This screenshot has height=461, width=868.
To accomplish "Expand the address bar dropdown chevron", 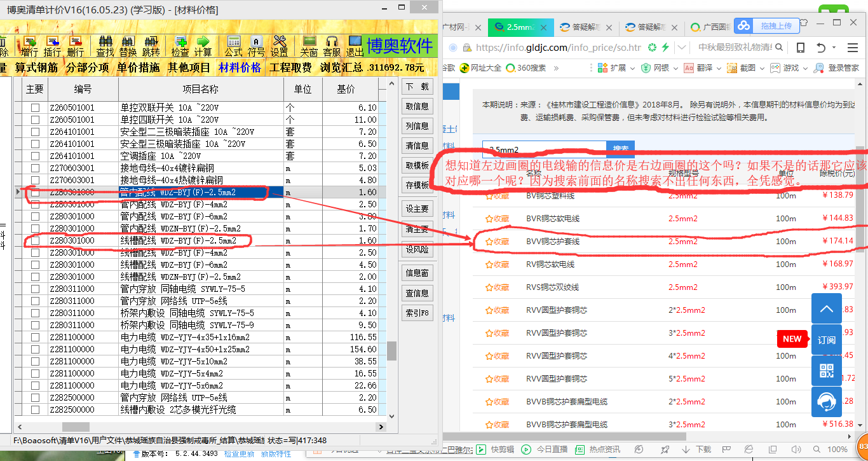I will coord(682,48).
